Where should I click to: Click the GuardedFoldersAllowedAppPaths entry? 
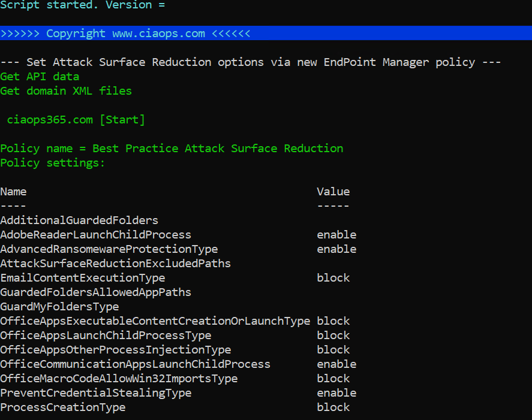click(96, 292)
